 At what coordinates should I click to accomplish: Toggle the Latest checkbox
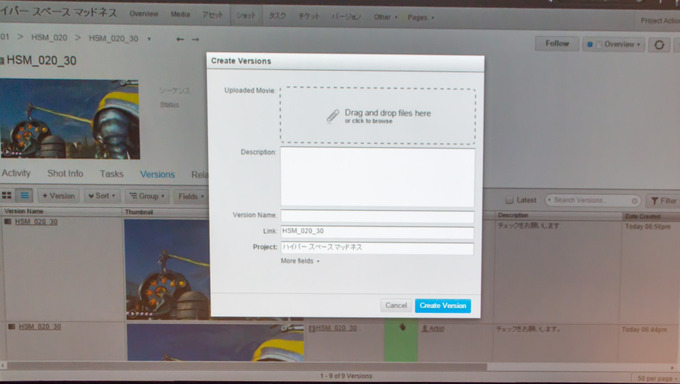(x=509, y=200)
